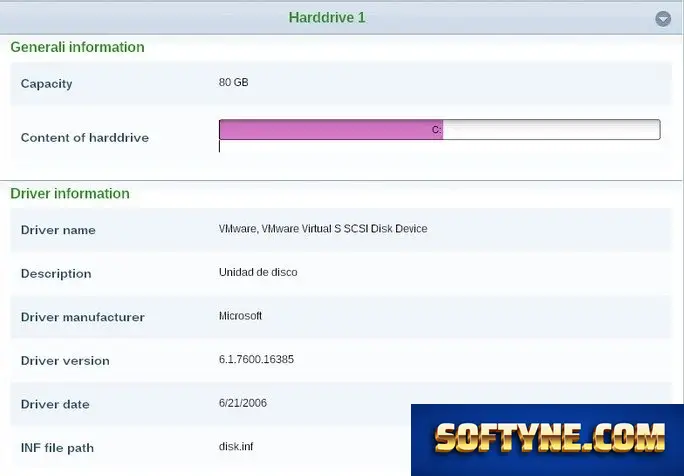Click the SOFTYNE.COM watermark logo

pos(547,440)
